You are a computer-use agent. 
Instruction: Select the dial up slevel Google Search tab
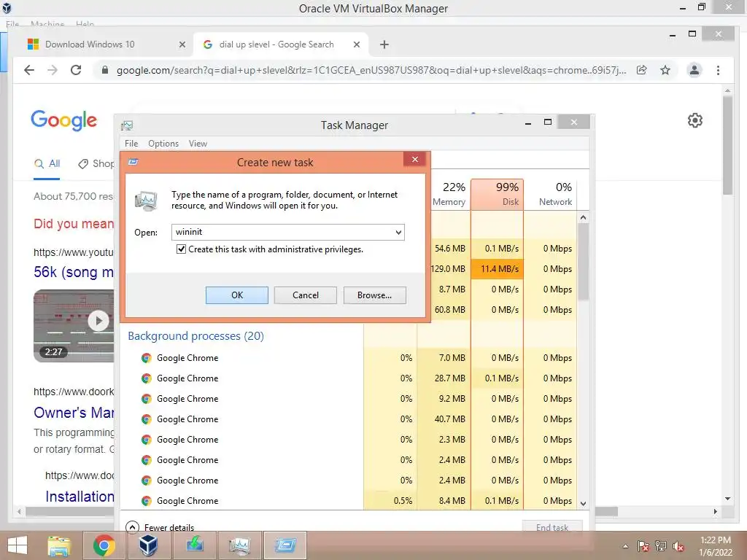click(280, 44)
